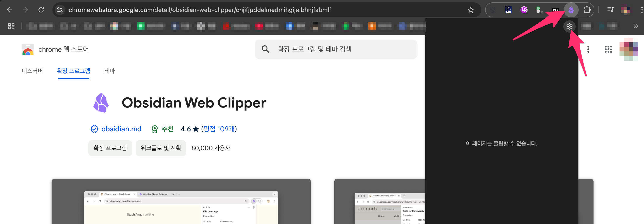
Task: Open the Disney subtitle extension icon
Action: click(508, 10)
